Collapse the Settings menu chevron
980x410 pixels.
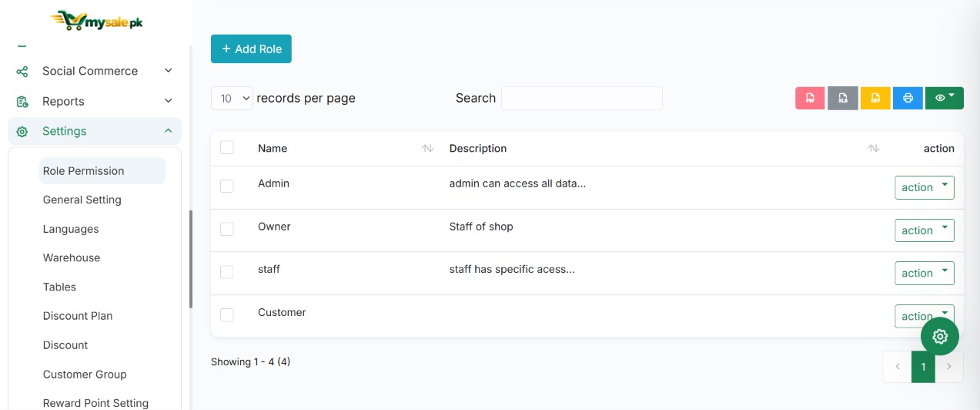[x=169, y=131]
